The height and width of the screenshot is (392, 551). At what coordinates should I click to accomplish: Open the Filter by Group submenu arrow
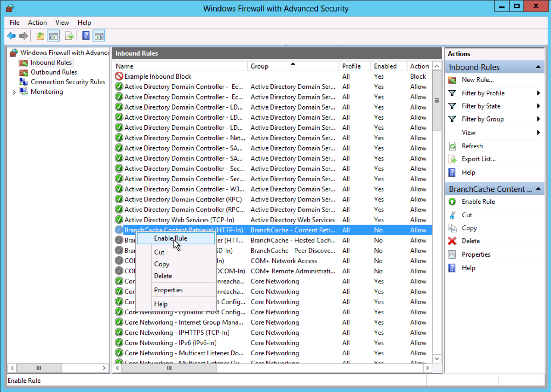coord(538,119)
